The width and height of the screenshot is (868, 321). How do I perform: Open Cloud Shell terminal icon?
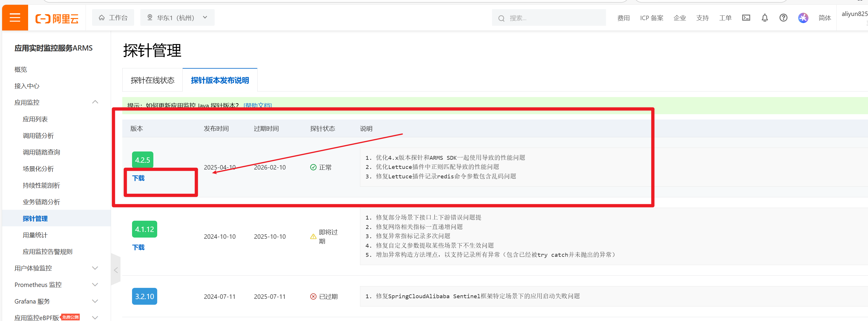(746, 18)
